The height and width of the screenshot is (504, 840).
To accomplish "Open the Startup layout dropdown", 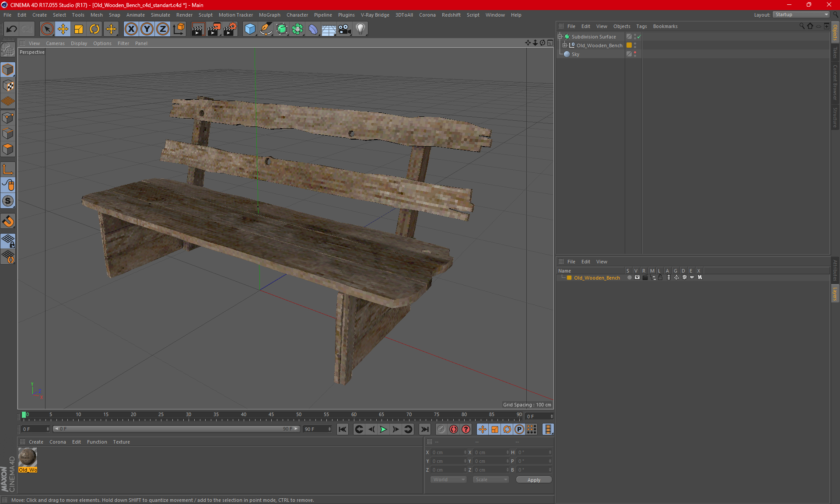I will (801, 14).
